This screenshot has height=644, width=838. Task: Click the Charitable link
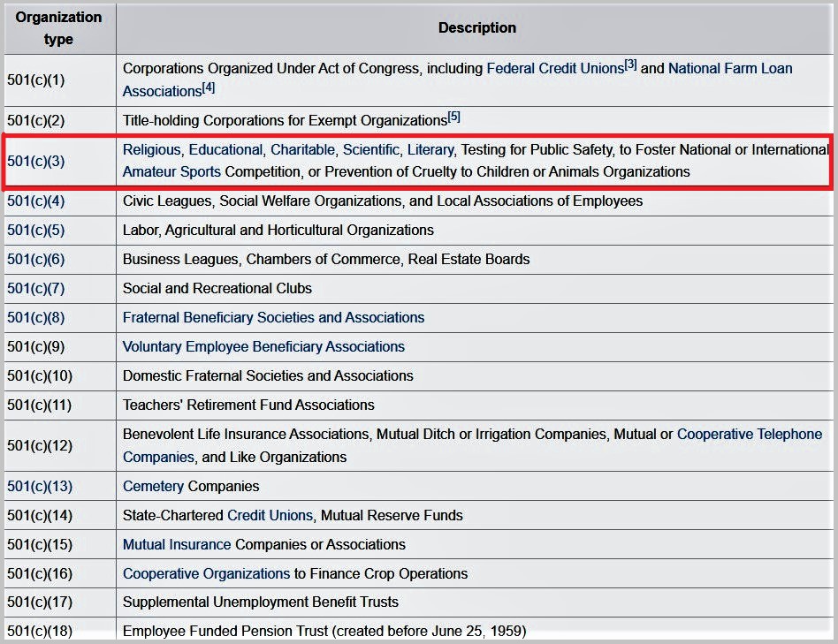pos(303,150)
